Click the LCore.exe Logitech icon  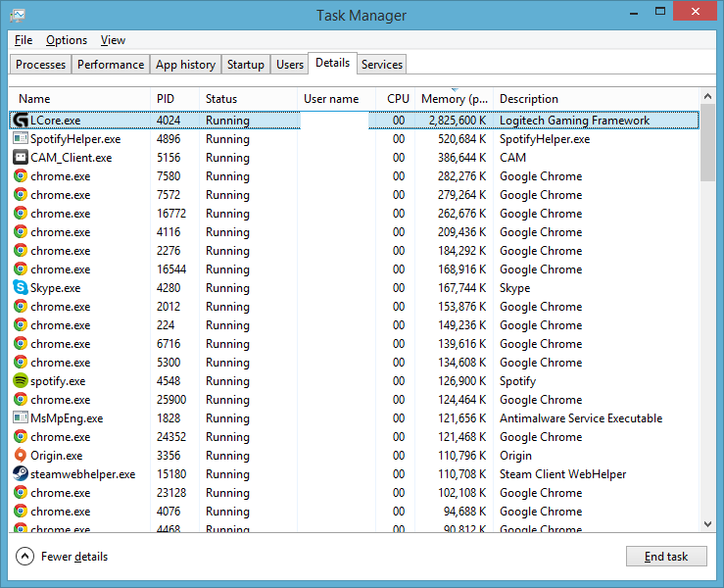(21, 121)
